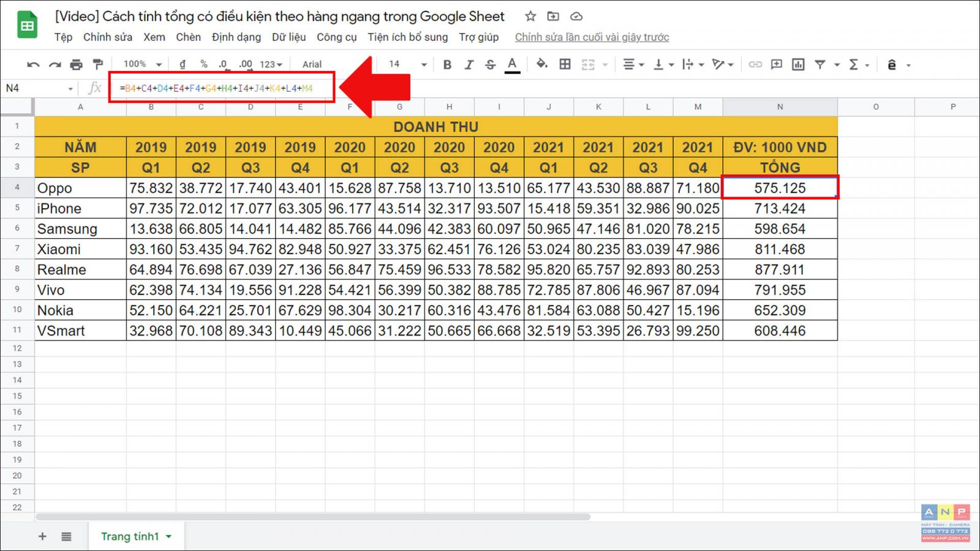Open Google Sheets home icon
980x551 pixels.
coord(28,25)
